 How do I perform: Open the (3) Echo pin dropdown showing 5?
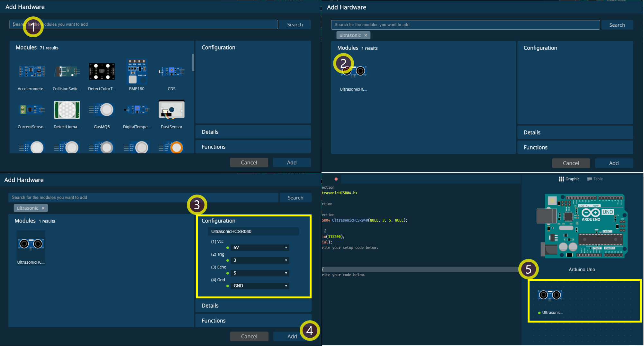click(260, 273)
